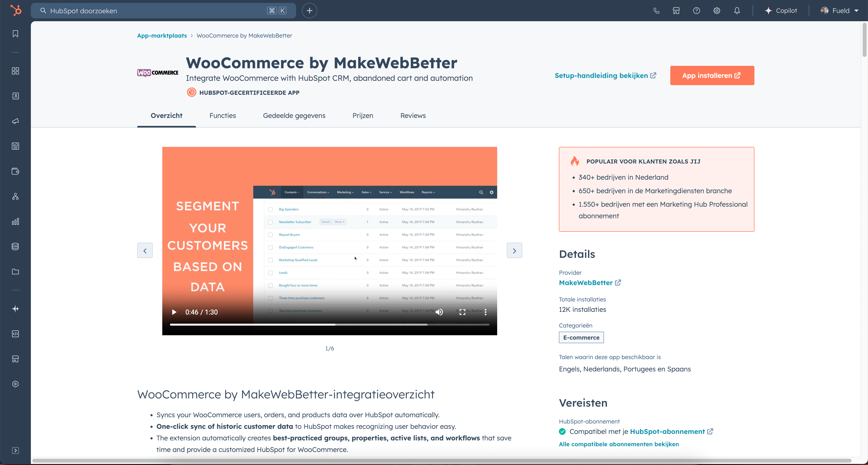This screenshot has width=868, height=465.
Task: Open Library folder icon in sidebar
Action: pos(15,272)
